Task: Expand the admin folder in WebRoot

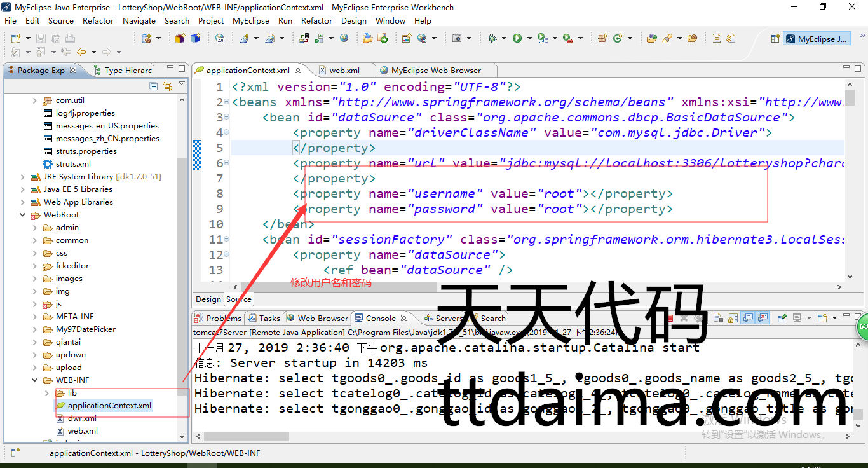Action: [x=35, y=228]
